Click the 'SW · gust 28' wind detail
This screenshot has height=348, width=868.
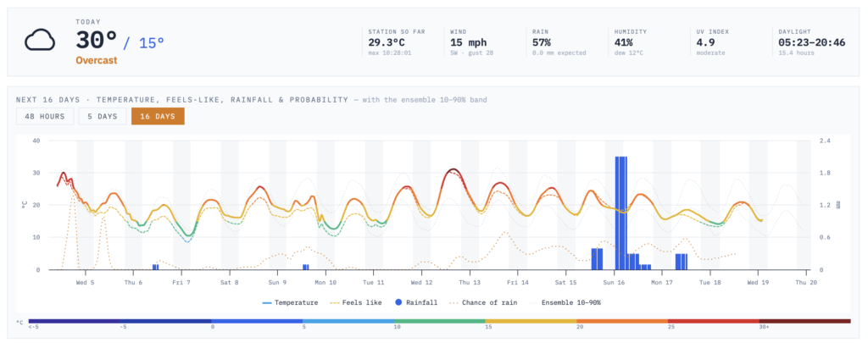coord(471,53)
